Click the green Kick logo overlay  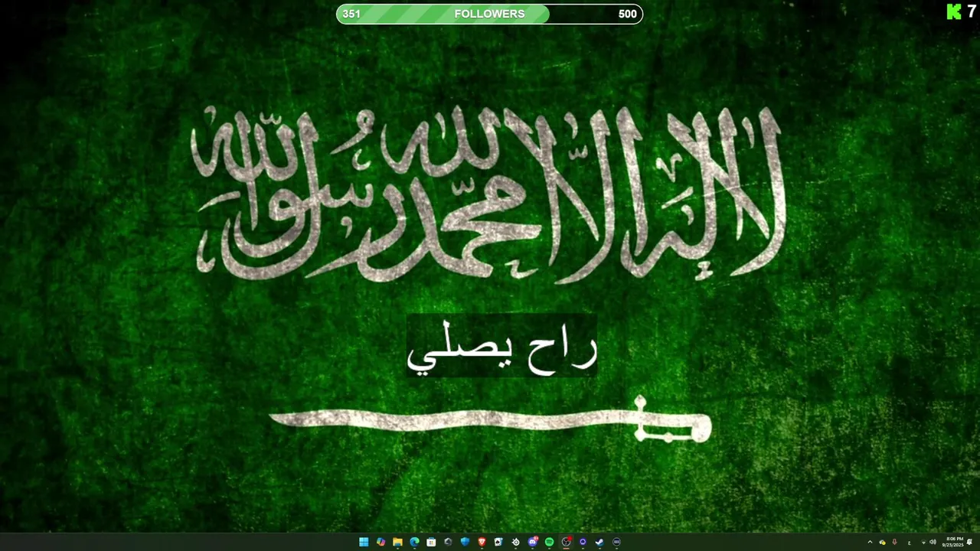tap(954, 11)
